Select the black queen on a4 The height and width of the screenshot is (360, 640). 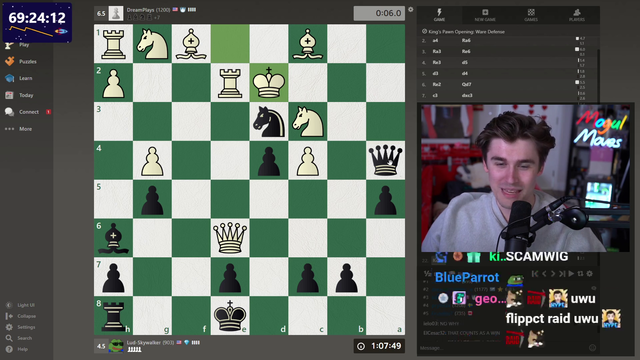coord(385,160)
